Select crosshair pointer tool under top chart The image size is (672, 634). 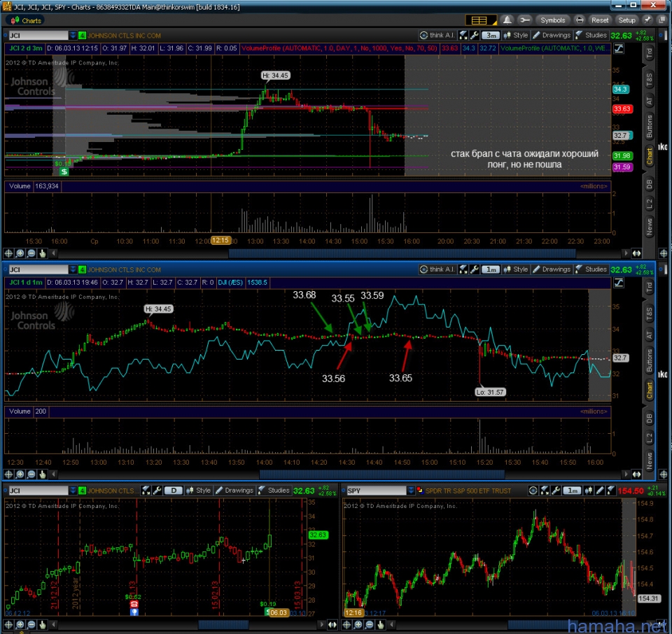click(8, 253)
